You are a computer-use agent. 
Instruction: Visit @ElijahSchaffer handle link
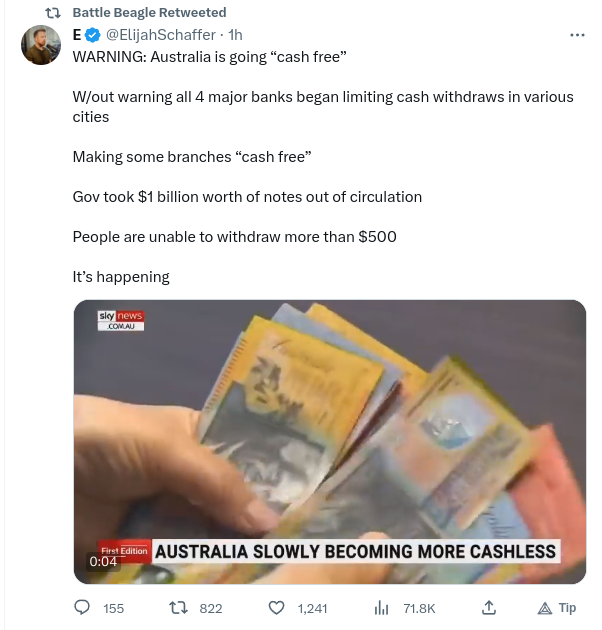point(161,35)
